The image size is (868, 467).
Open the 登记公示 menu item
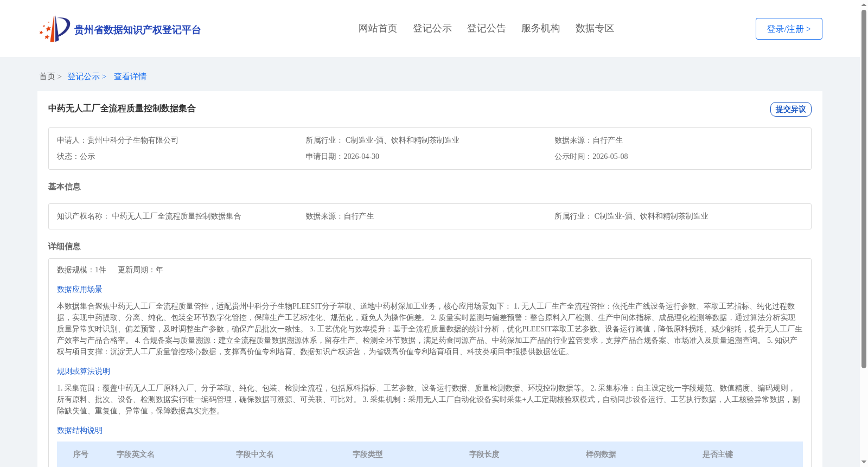pos(432,28)
